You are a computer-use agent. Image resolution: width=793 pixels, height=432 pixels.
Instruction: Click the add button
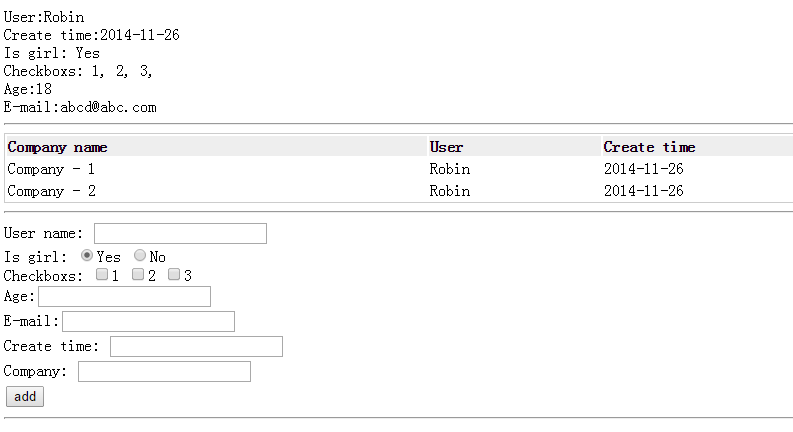[25, 397]
